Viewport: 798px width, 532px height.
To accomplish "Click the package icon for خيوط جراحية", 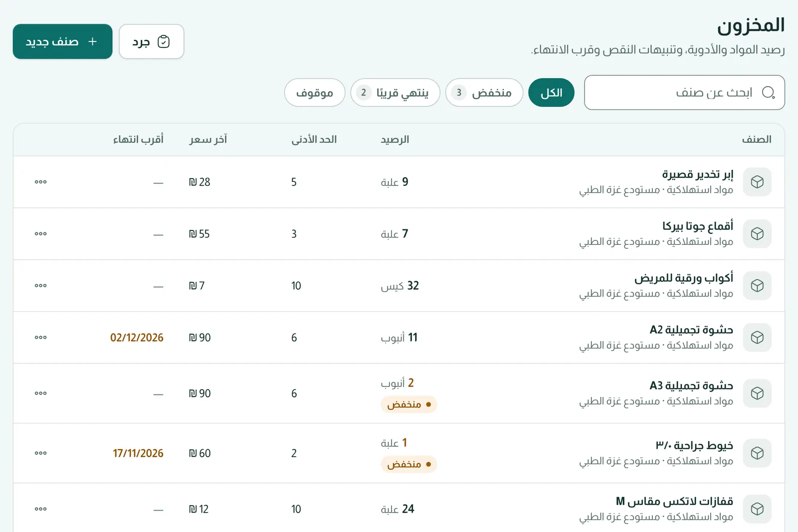I will pos(757,453).
